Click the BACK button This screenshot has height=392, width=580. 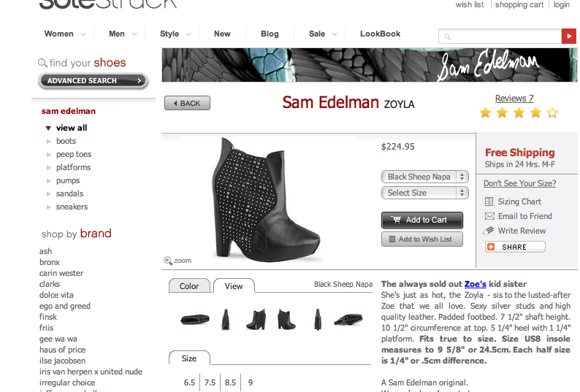(187, 103)
